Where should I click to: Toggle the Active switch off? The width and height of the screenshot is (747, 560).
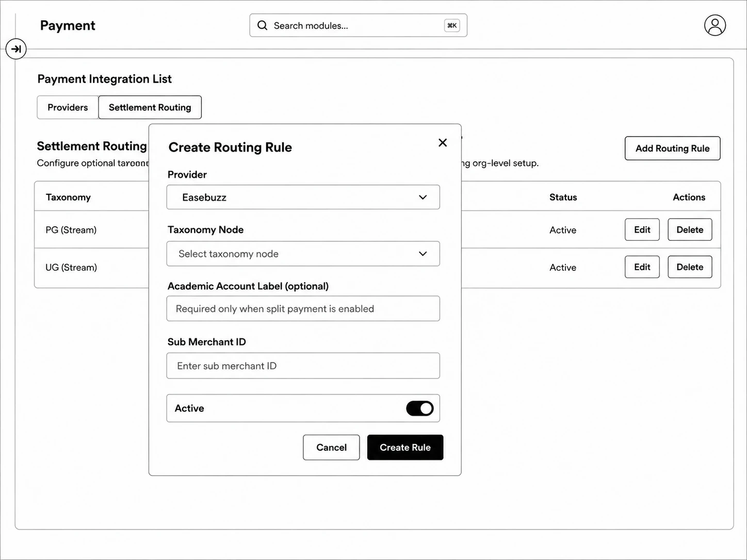(419, 408)
